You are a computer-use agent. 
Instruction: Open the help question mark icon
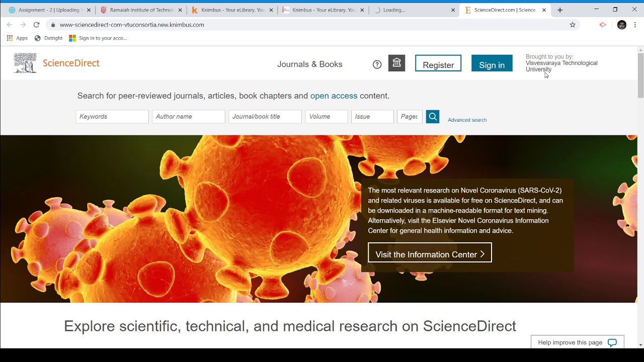(377, 64)
